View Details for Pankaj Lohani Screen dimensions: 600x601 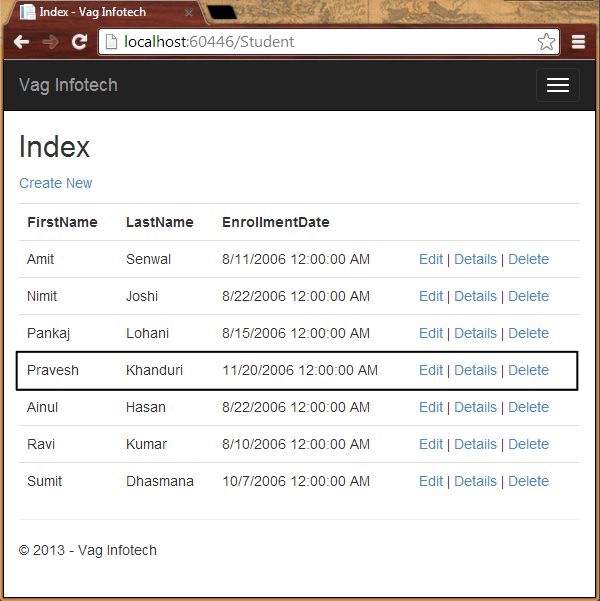[x=475, y=333]
